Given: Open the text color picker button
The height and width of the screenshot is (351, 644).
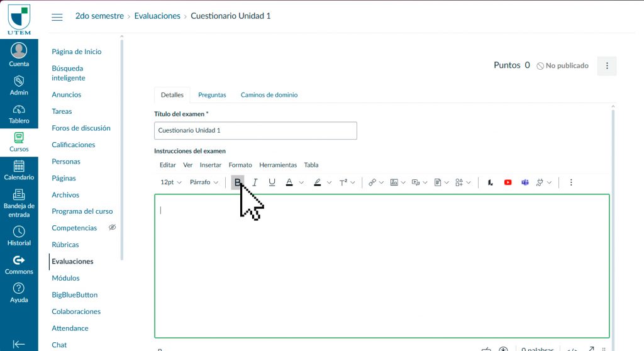Looking at the screenshot, I should point(289,182).
